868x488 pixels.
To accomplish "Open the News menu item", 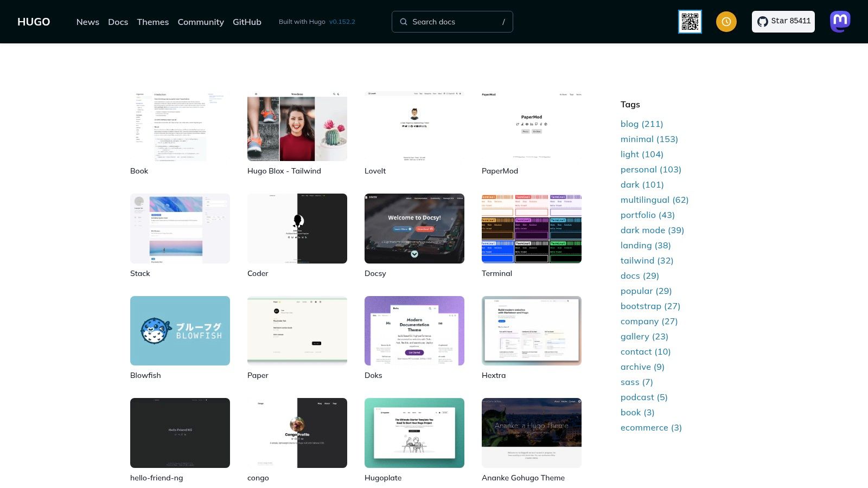I will pyautogui.click(x=87, y=22).
